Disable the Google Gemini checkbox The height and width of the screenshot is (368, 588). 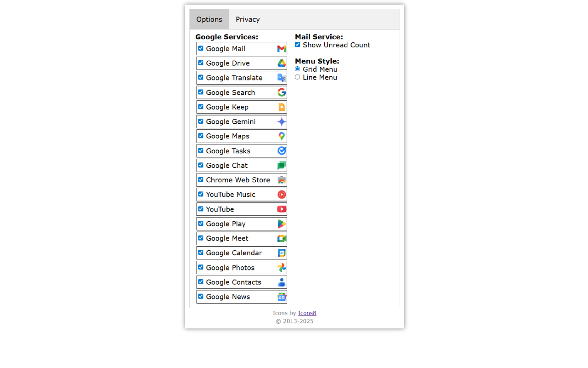coord(201,121)
